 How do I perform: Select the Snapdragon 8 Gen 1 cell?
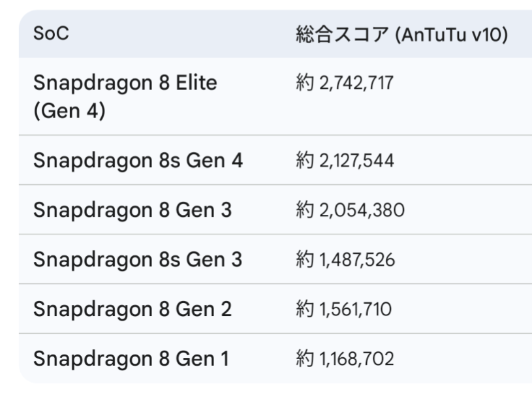pyautogui.click(x=131, y=358)
